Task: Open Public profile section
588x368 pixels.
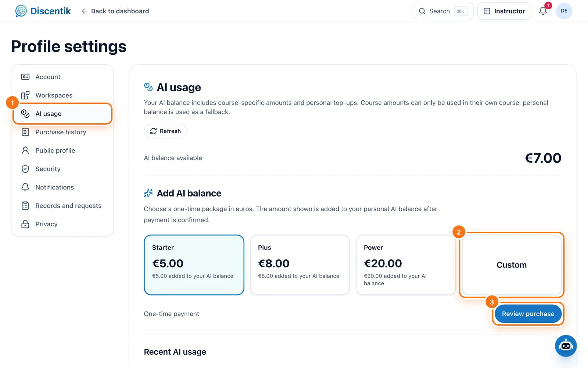Action: pyautogui.click(x=62, y=151)
